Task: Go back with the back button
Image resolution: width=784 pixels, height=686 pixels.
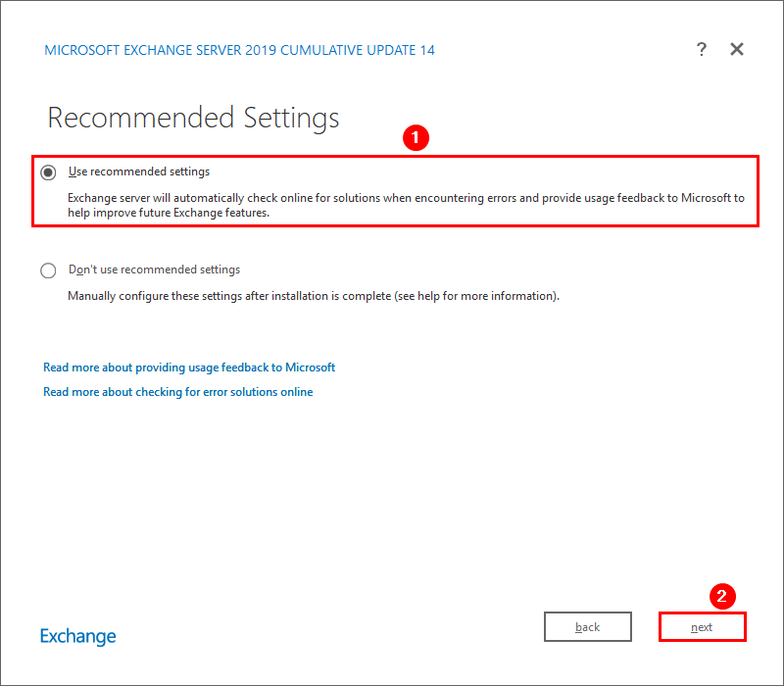Action: pyautogui.click(x=588, y=627)
